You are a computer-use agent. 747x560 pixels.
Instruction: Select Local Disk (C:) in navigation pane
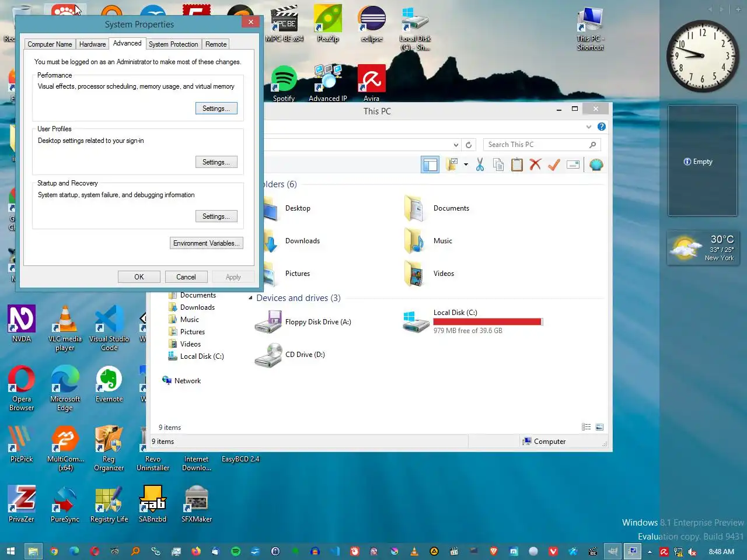tap(196, 356)
